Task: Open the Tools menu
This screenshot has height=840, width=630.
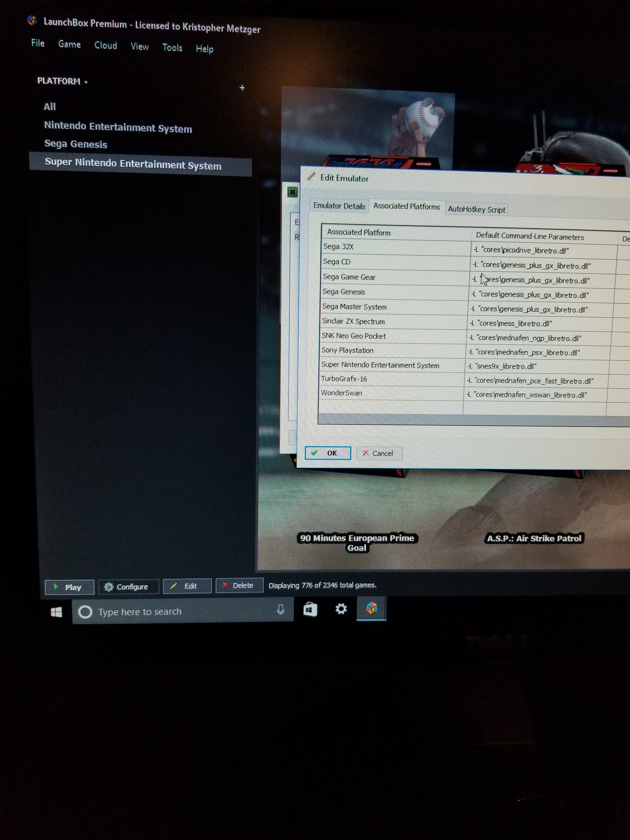Action: 172,47
